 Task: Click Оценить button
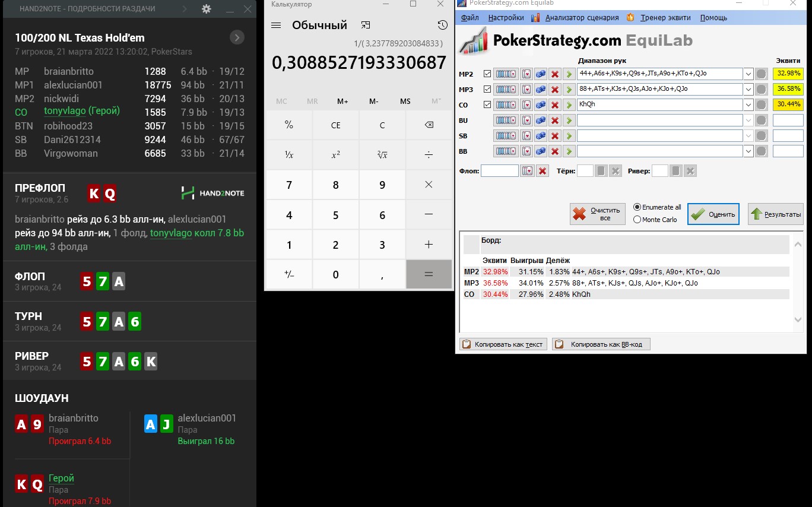[713, 214]
